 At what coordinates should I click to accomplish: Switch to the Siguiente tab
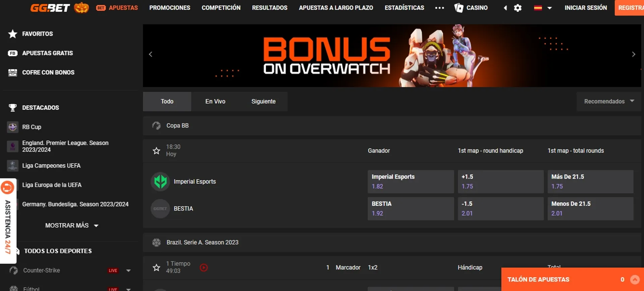(x=263, y=101)
